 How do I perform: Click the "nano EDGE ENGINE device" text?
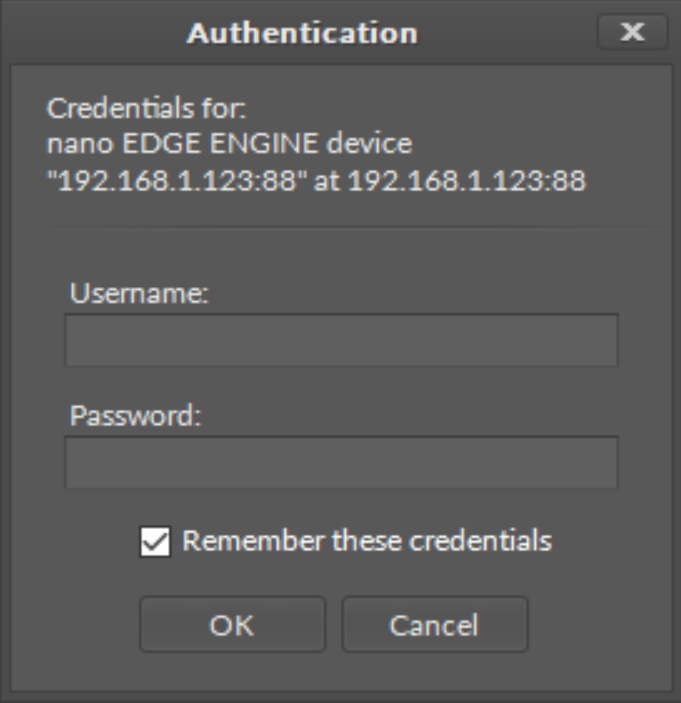coord(230,145)
